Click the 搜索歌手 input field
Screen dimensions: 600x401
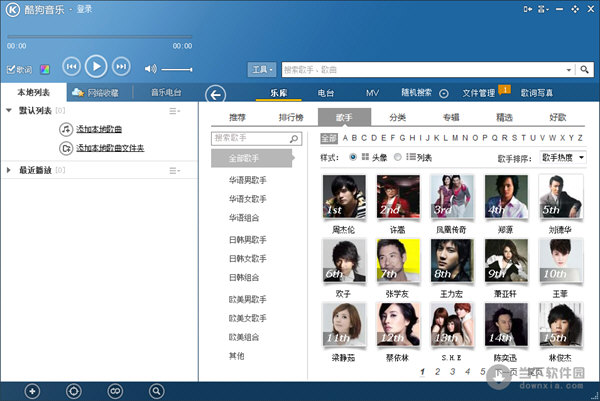click(249, 138)
